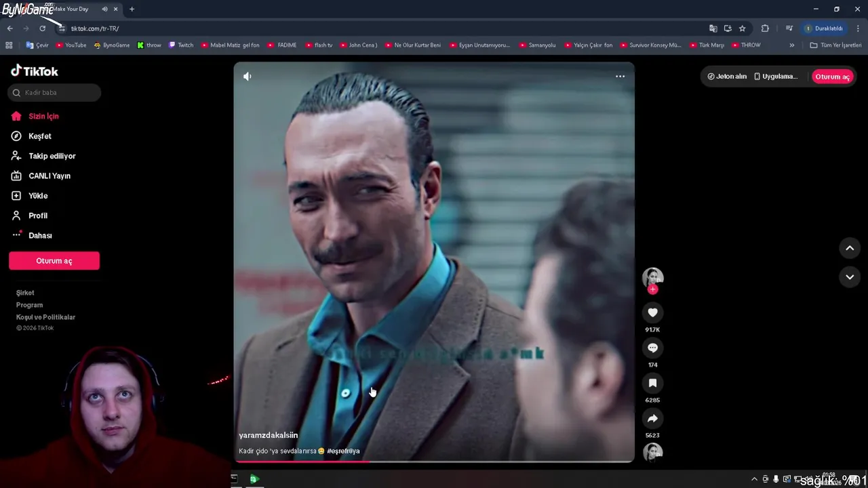The height and width of the screenshot is (488, 868).
Task: Open 'CANLI Yayın' in sidebar
Action: [41, 176]
